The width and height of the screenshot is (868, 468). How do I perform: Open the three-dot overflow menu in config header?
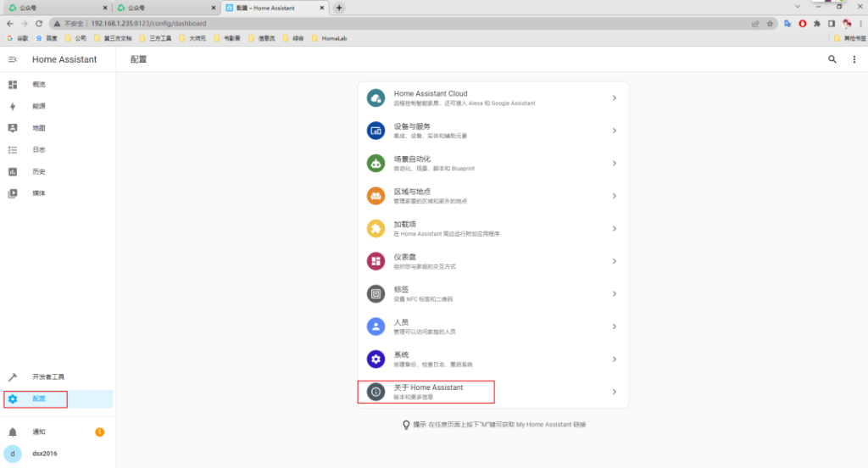tap(854, 59)
